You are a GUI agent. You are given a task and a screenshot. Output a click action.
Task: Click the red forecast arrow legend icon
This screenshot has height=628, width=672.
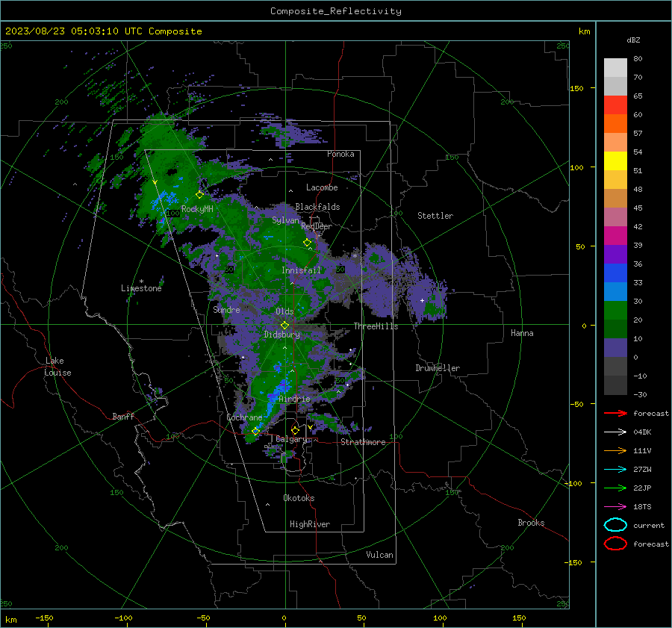click(x=615, y=413)
